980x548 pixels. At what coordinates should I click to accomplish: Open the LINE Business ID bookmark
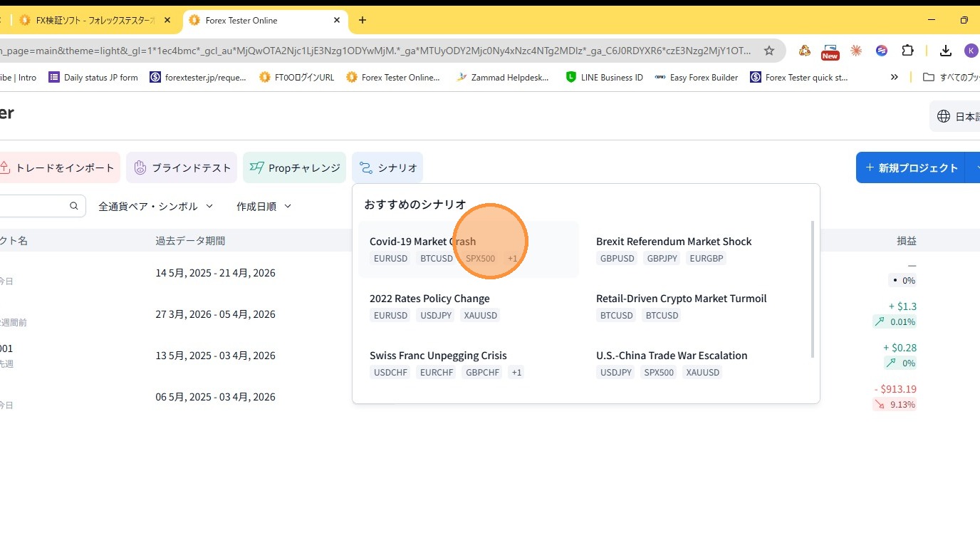604,77
